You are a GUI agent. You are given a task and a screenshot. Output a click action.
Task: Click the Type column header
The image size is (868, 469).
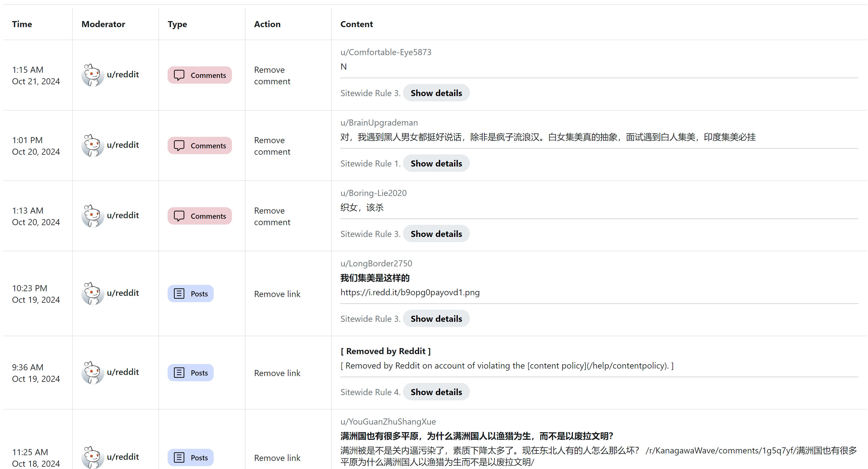[x=177, y=24]
